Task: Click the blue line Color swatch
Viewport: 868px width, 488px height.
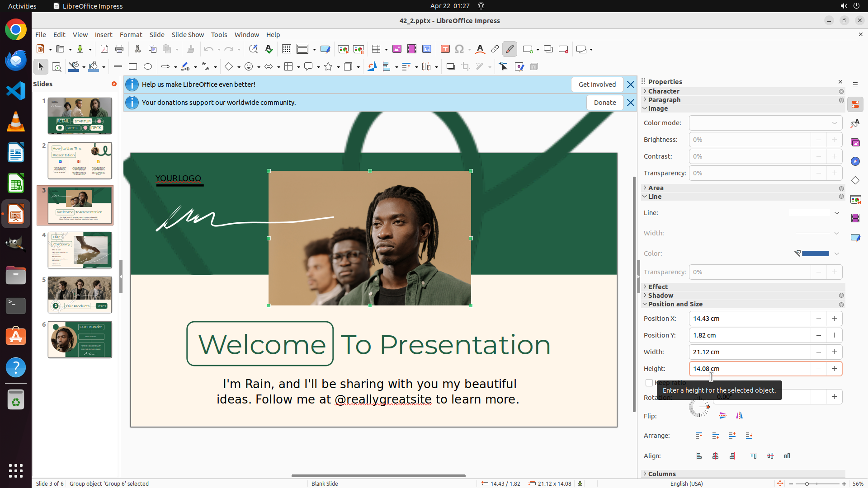Action: click(815, 253)
